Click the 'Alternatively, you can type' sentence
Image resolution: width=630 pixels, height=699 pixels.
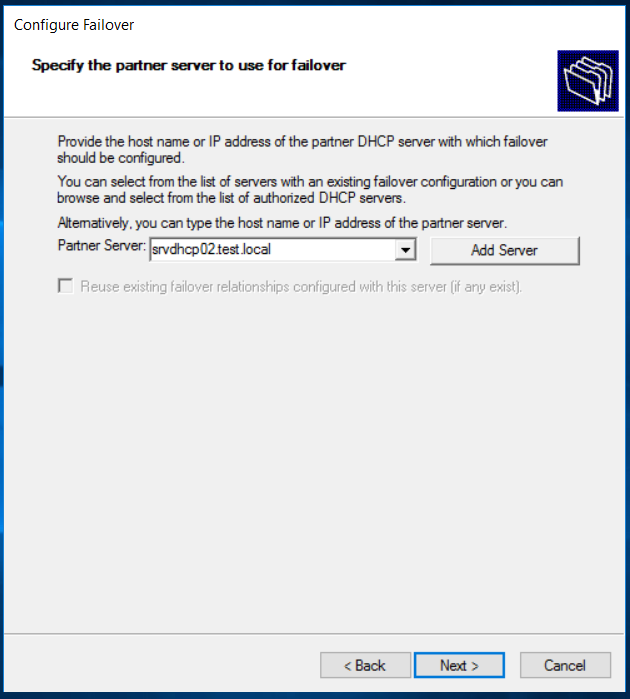point(282,223)
